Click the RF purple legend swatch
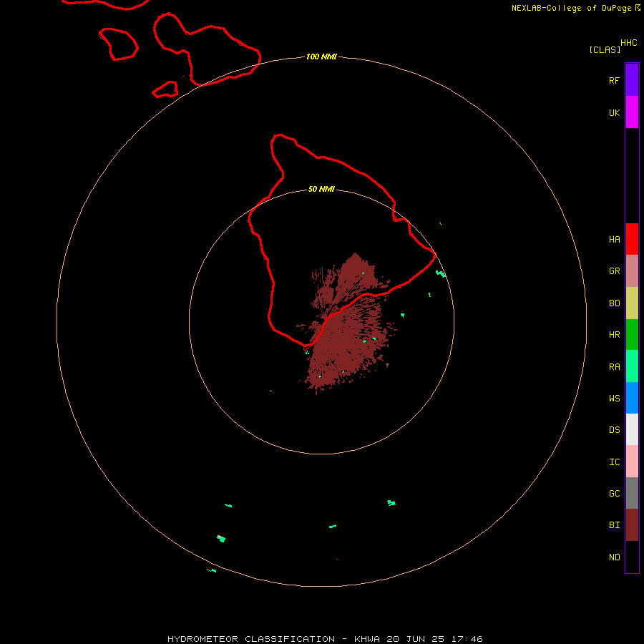This screenshot has height=644, width=644. 632,80
